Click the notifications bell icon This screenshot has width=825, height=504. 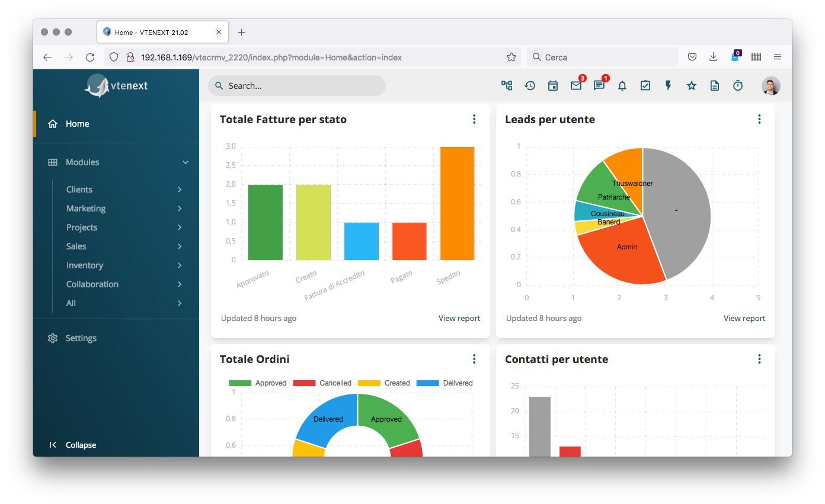[x=622, y=86]
